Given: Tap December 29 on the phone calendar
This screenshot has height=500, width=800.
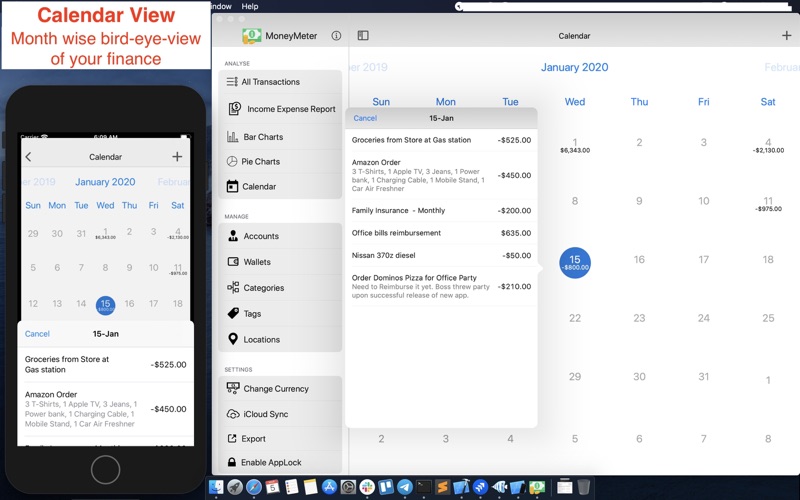Looking at the screenshot, I should [33, 233].
